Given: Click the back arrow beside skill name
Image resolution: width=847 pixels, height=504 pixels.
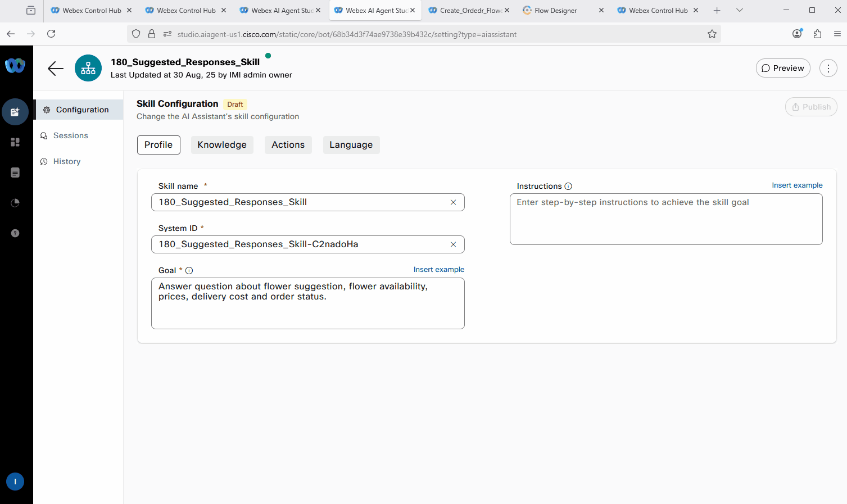Looking at the screenshot, I should tap(56, 69).
